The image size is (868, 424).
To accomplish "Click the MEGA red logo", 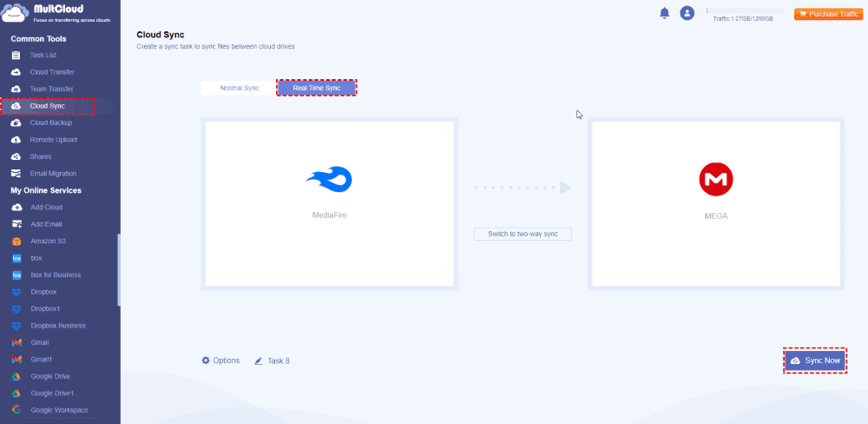I will pos(716,179).
